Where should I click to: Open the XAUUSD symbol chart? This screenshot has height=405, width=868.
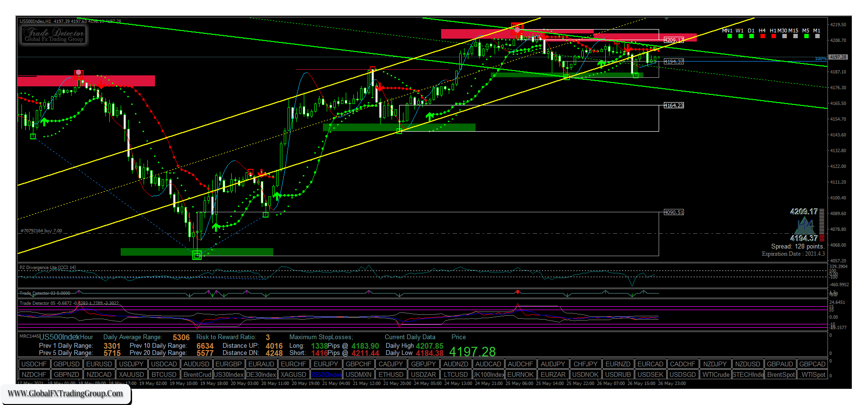(131, 374)
